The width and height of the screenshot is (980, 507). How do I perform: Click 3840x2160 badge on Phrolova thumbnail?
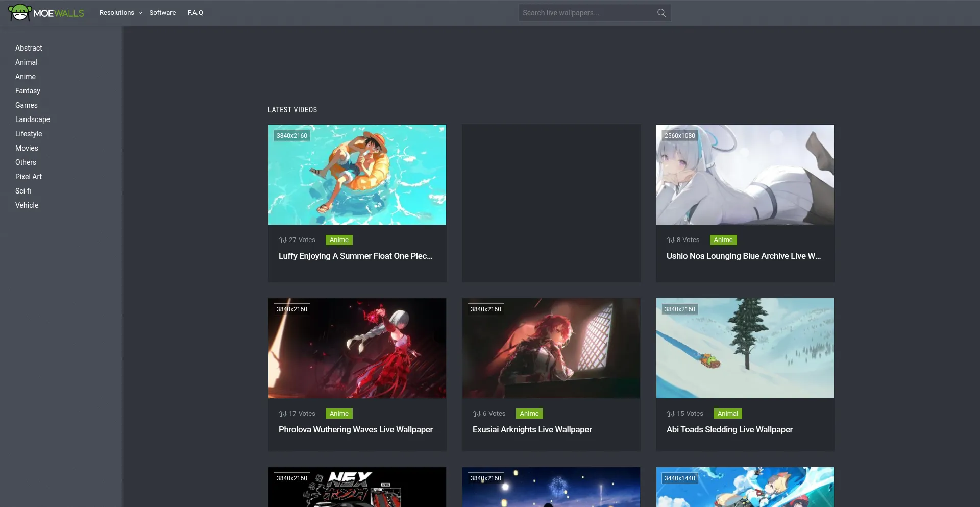(292, 309)
